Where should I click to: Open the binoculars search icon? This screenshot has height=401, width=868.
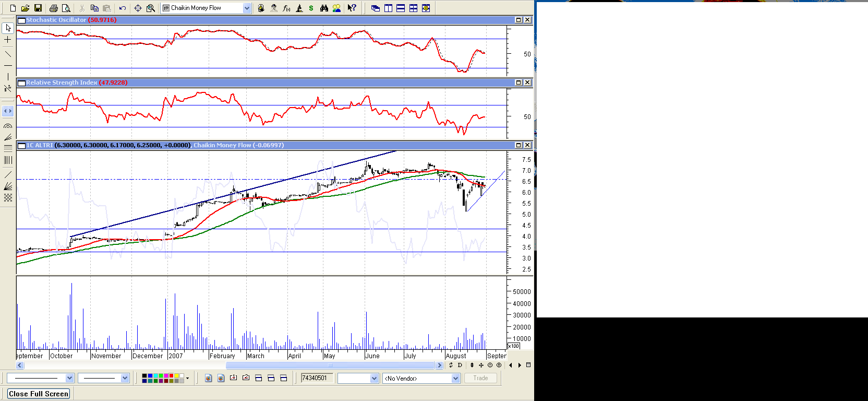tap(324, 8)
